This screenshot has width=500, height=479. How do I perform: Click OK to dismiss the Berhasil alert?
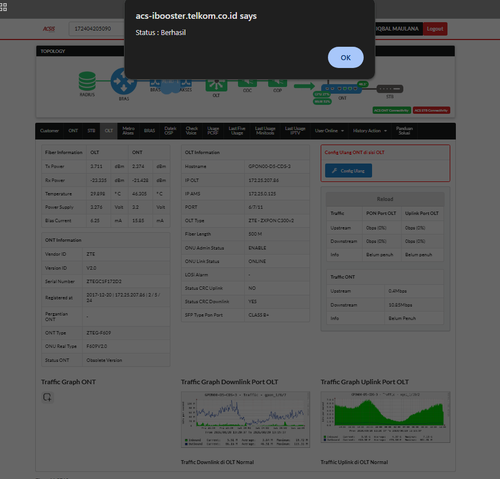(x=345, y=57)
